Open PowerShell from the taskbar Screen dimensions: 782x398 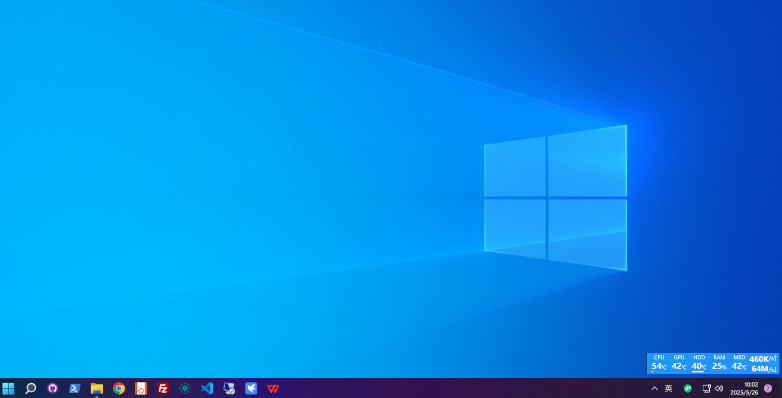click(x=75, y=388)
